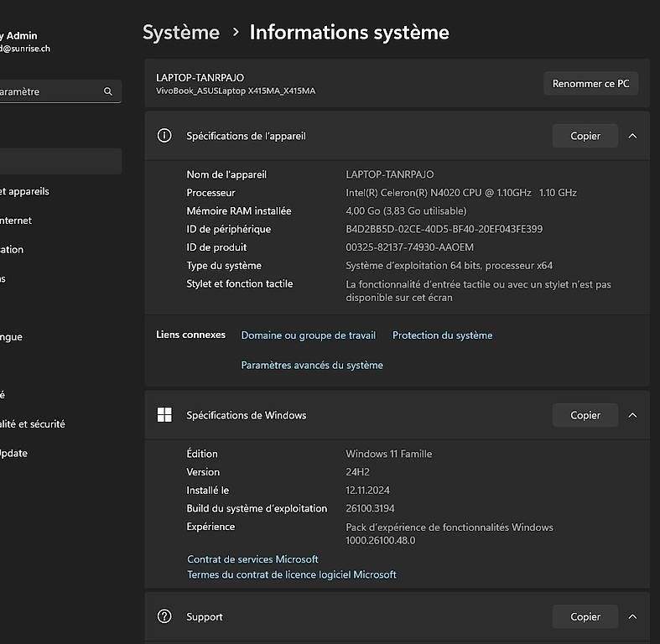Image resolution: width=660 pixels, height=644 pixels.
Task: Click the Version value 24H2
Action: pyautogui.click(x=357, y=472)
